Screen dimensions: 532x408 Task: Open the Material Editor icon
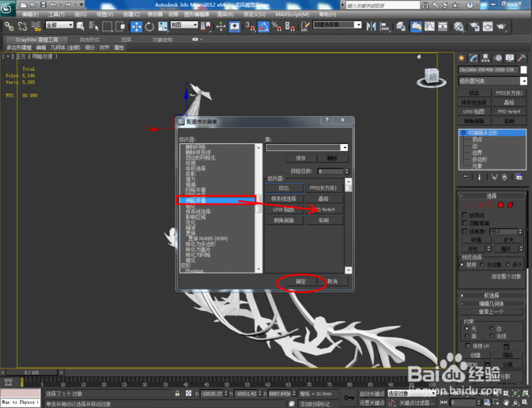tap(459, 27)
